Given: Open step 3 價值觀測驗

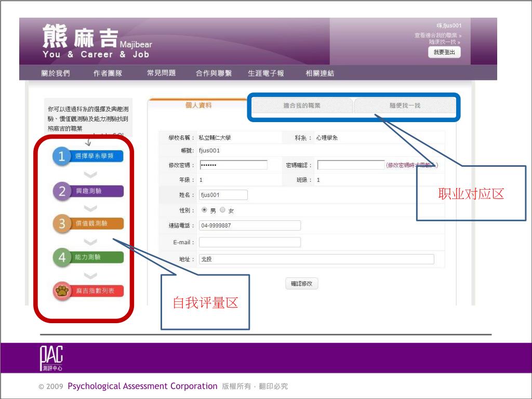Looking at the screenshot, I should (88, 223).
